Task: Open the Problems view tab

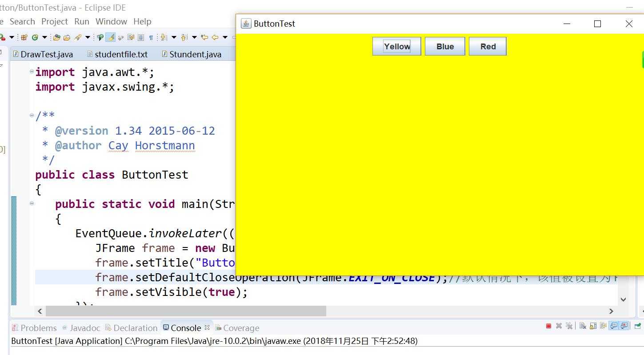Action: tap(34, 328)
